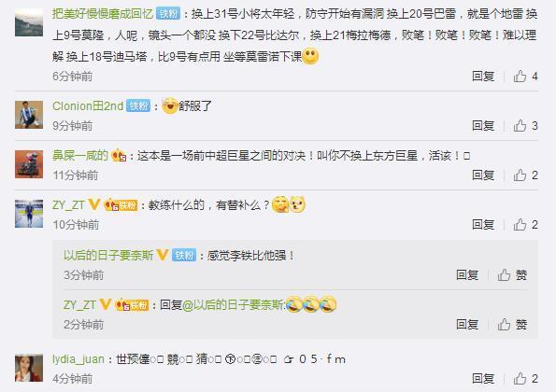Viewport: 556px width, 392px height.
Task: Like ZY_ZT's nested reply with laughing emojis
Action: click(x=512, y=325)
